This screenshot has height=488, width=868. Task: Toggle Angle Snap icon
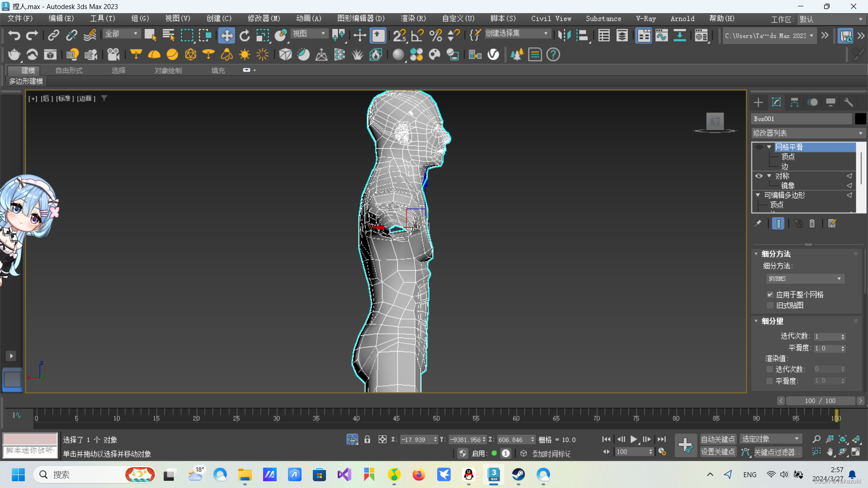click(x=417, y=35)
